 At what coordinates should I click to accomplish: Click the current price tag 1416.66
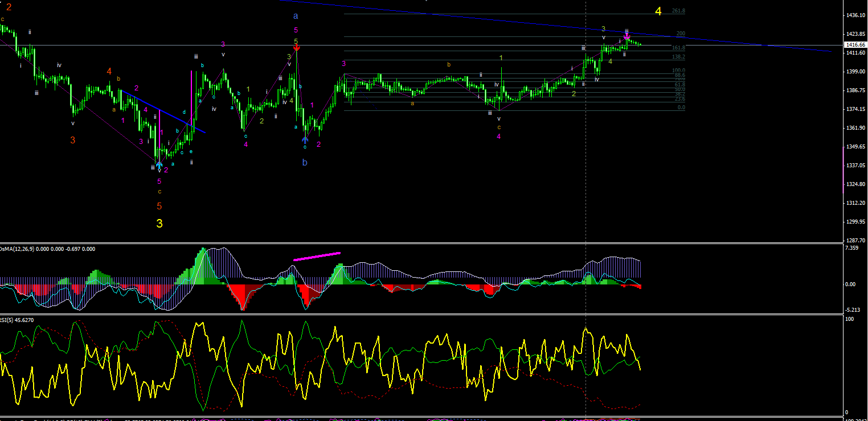[856, 44]
